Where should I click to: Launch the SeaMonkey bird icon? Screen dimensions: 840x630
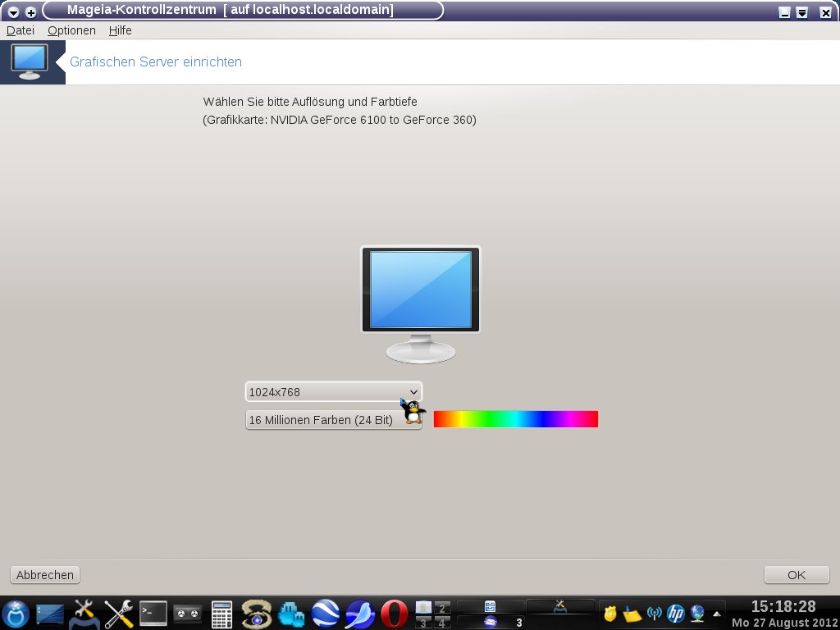click(x=360, y=614)
